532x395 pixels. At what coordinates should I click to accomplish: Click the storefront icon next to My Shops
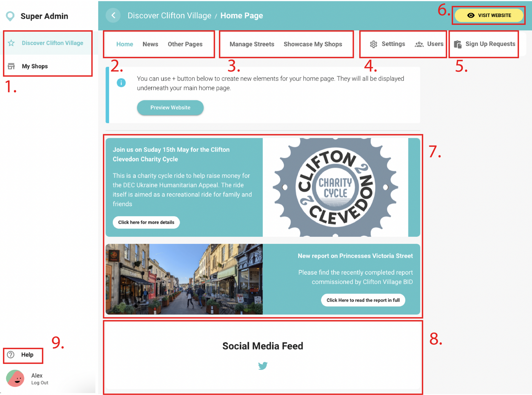[x=11, y=66]
